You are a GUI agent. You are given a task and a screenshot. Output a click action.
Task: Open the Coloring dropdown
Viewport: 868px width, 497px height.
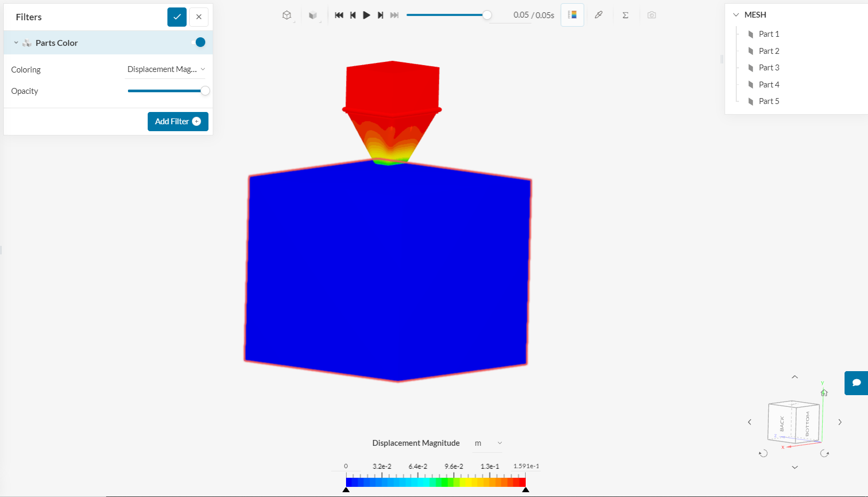click(x=165, y=69)
